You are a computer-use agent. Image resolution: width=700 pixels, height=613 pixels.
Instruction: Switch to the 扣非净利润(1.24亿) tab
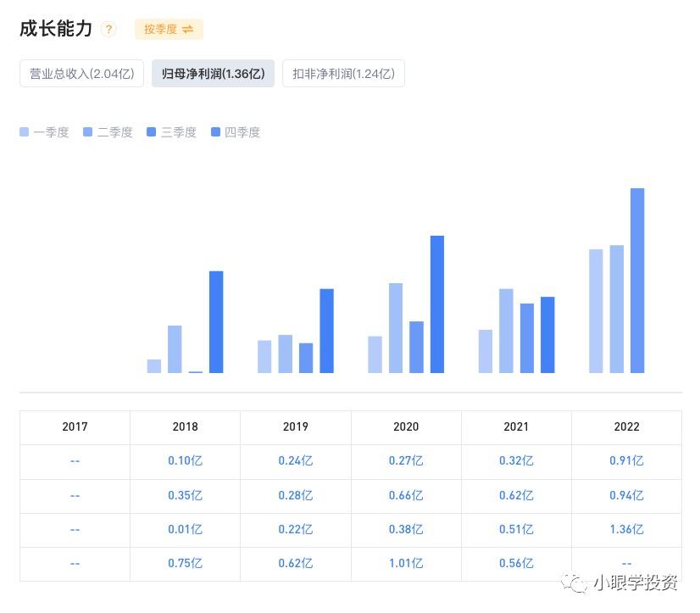pos(343,73)
